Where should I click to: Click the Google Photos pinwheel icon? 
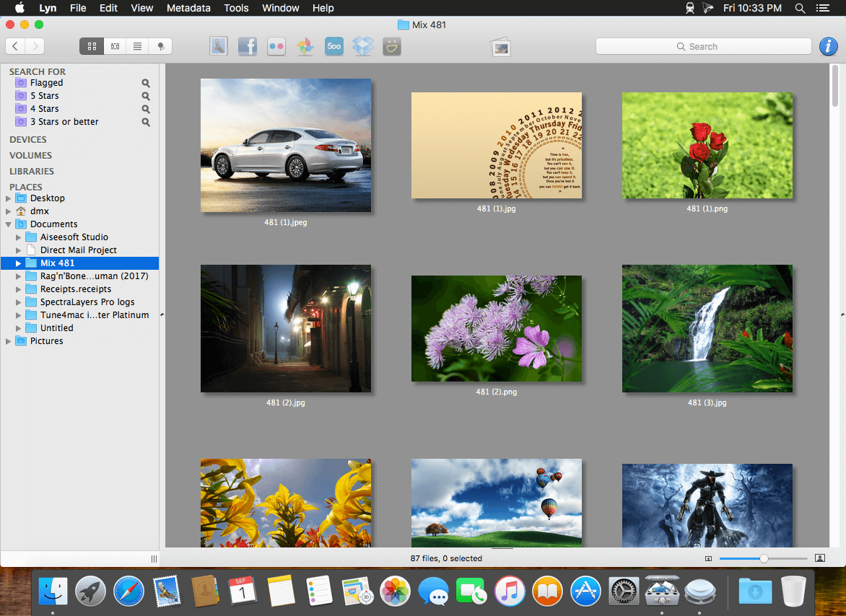[305, 47]
